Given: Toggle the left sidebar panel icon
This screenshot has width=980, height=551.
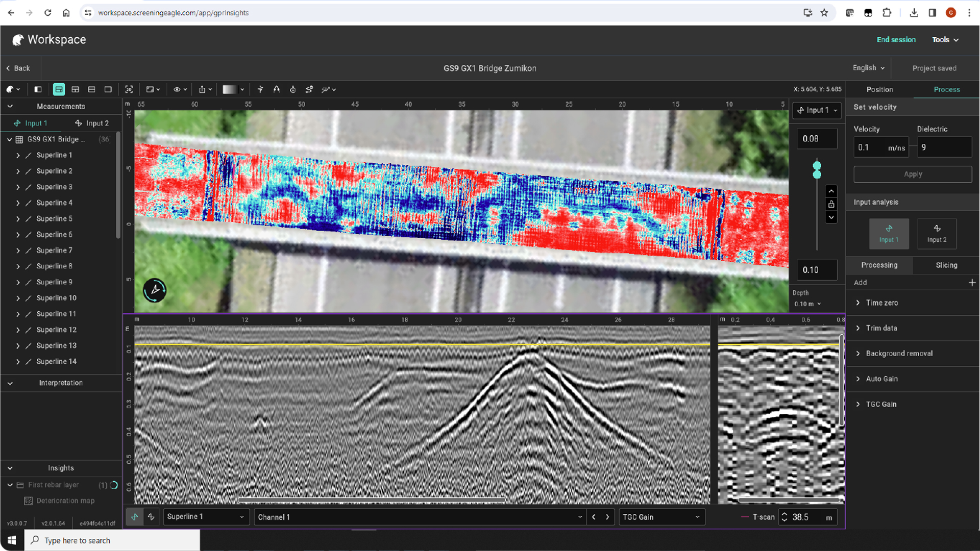Looking at the screenshot, I should coord(38,89).
